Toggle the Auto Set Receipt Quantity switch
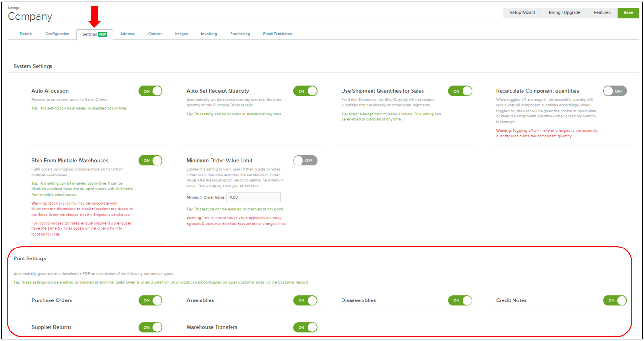The image size is (644, 341). [x=305, y=91]
